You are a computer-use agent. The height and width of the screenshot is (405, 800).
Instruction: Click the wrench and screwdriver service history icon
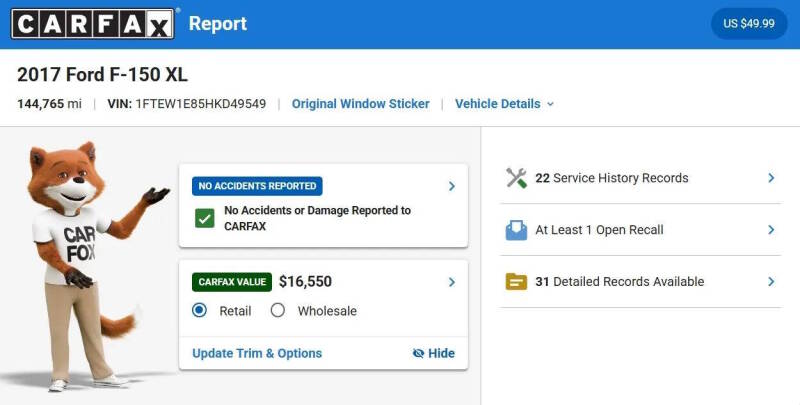tap(516, 178)
